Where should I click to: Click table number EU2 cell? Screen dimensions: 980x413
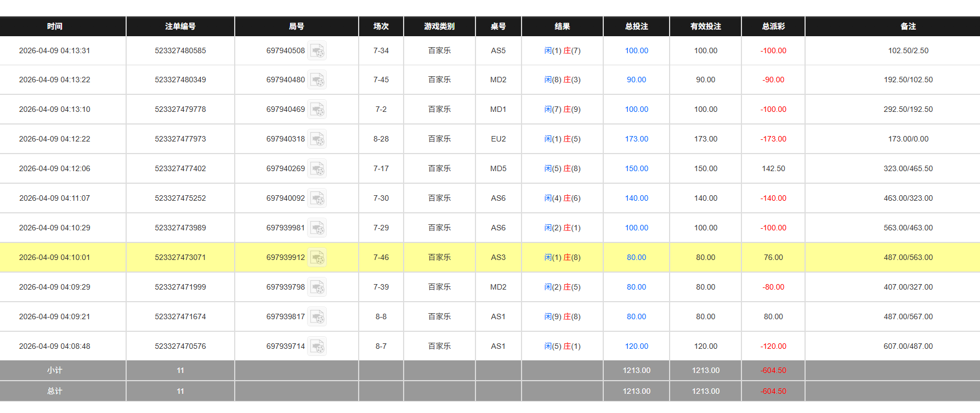(499, 139)
